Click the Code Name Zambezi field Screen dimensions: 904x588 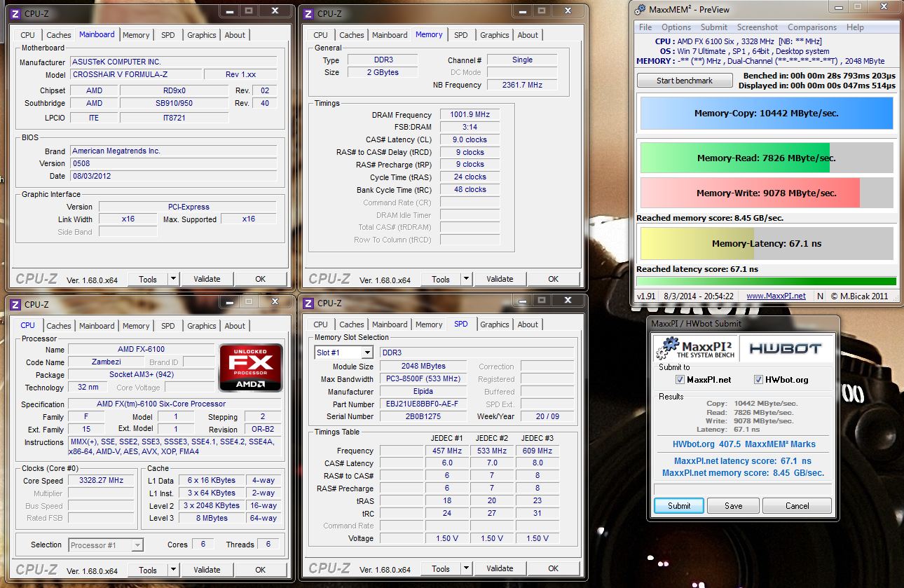pyautogui.click(x=106, y=362)
